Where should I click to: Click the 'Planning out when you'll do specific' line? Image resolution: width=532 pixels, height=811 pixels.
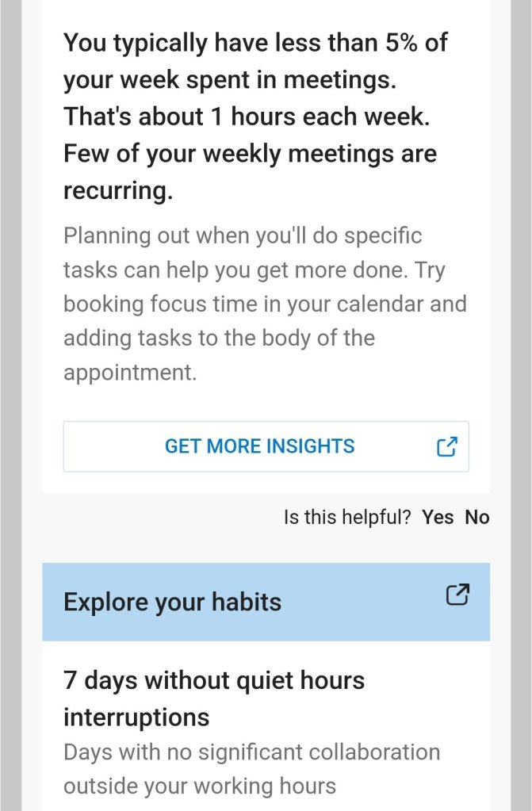[243, 235]
